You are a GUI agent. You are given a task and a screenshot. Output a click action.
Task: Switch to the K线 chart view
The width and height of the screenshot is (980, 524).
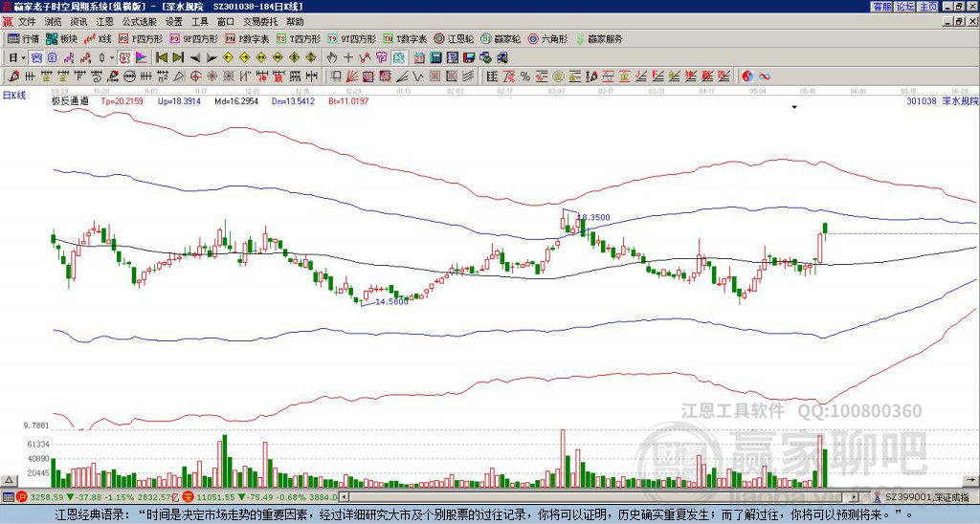click(97, 38)
